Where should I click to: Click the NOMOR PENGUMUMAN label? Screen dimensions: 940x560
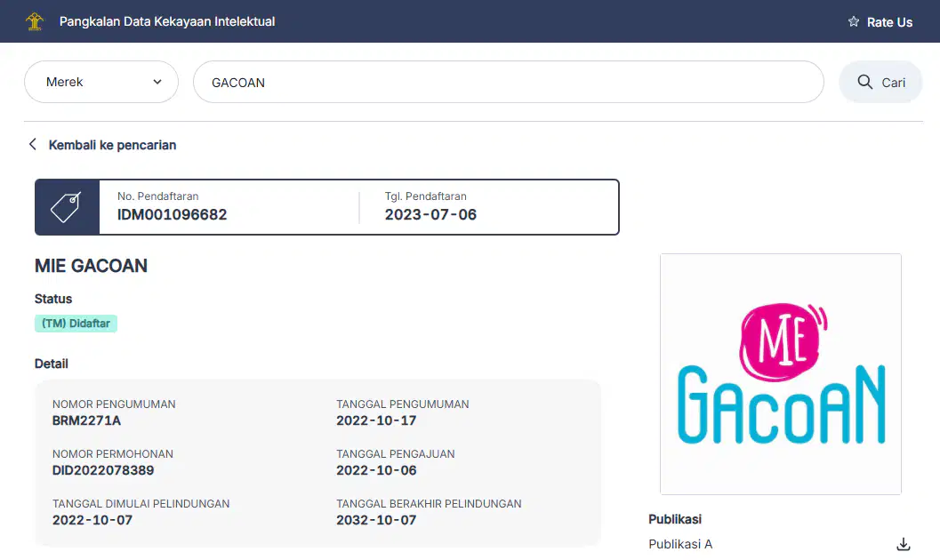click(114, 404)
